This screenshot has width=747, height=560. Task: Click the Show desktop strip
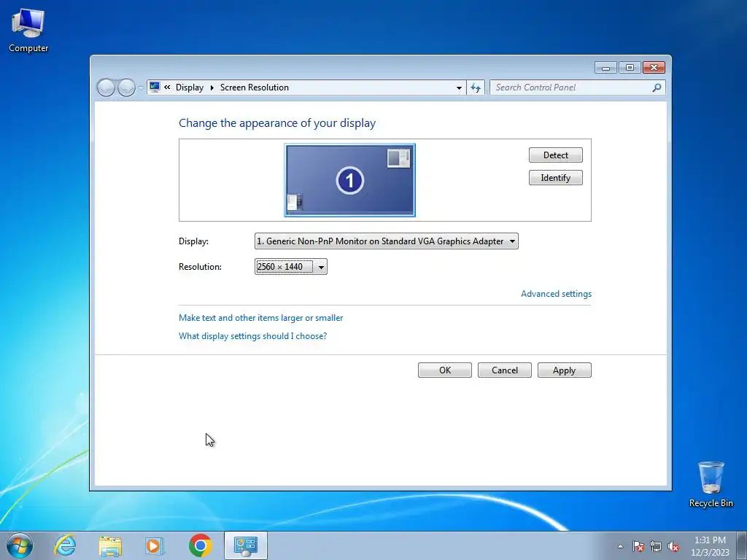[x=742, y=545]
